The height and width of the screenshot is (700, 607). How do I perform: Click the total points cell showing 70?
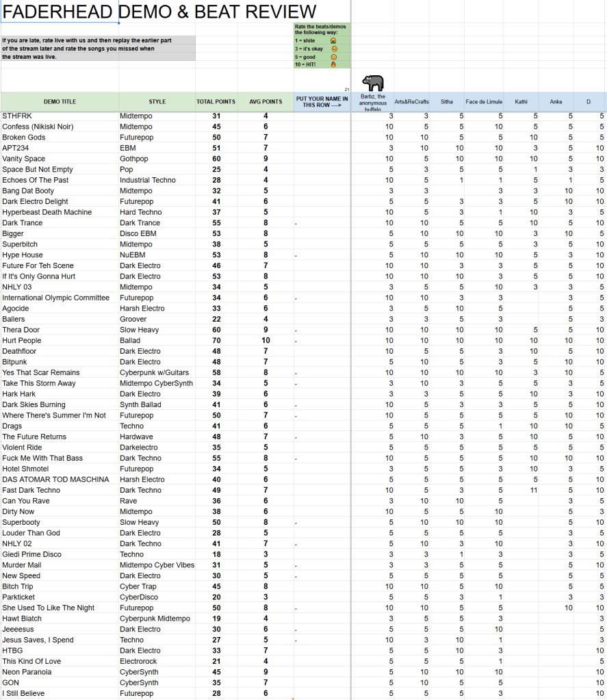click(216, 340)
